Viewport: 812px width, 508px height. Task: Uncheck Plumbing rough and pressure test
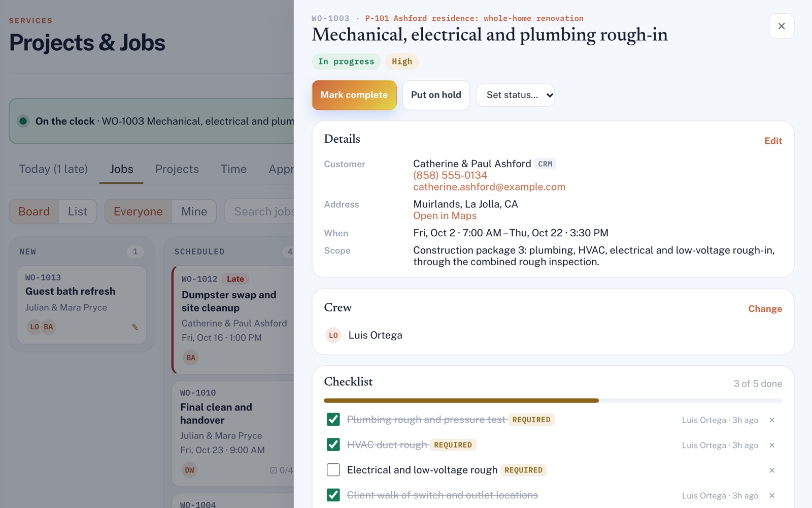(333, 420)
